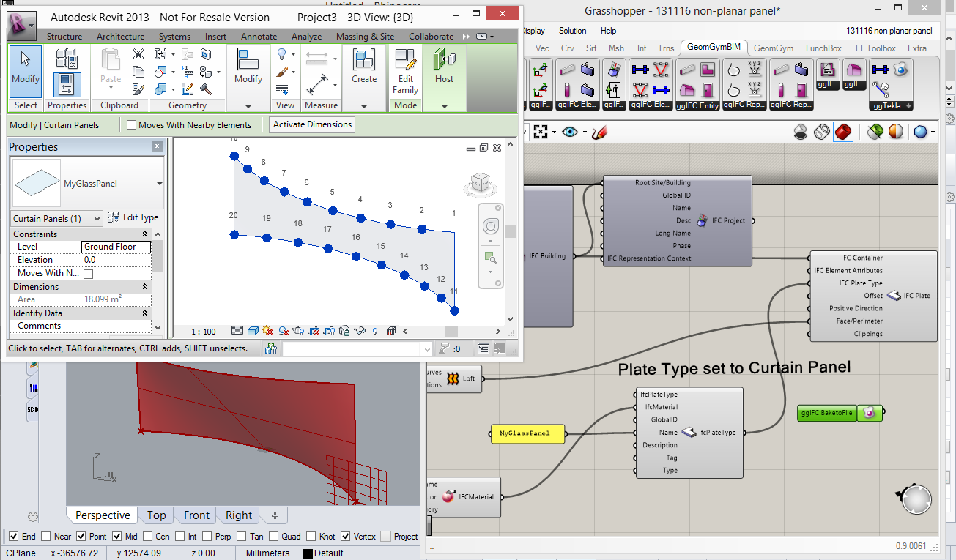
Task: Click the Cut to Clipboard scissors icon
Action: 138,54
